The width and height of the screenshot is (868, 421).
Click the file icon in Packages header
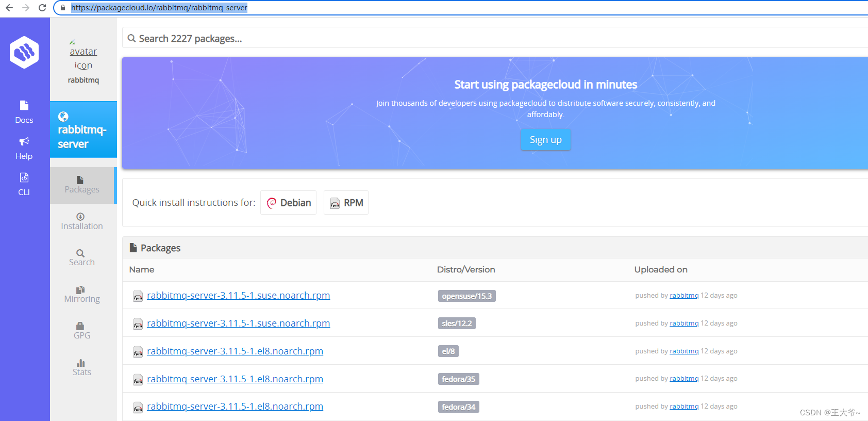pyautogui.click(x=133, y=248)
